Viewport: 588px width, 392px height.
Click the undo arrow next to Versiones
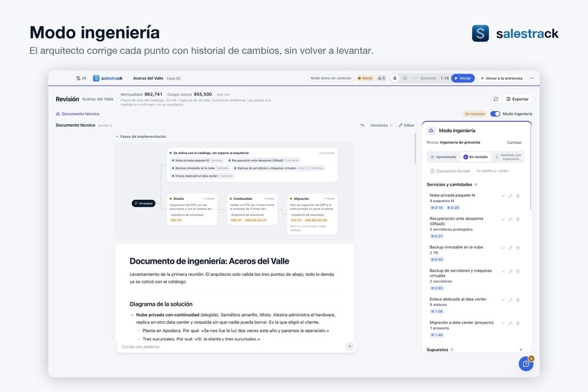tap(363, 126)
